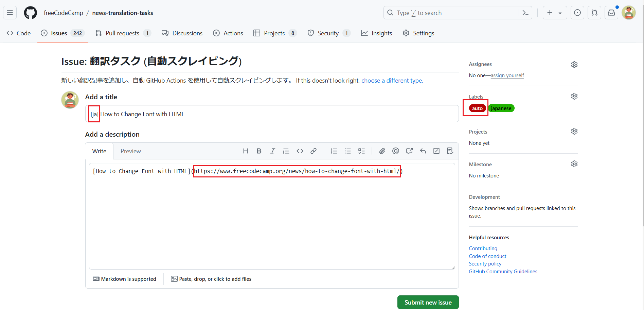Open the Assignees settings gear
Image resolution: width=644 pixels, height=310 pixels.
574,65
